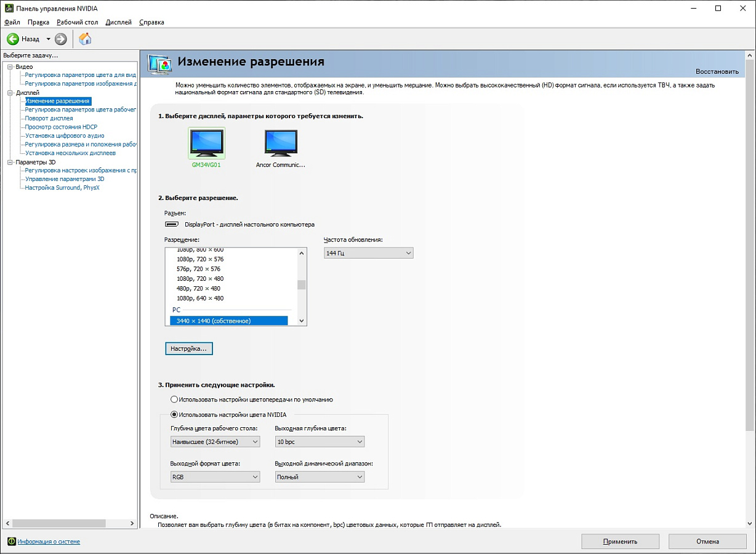
Task: Open the Файл menu
Action: pyautogui.click(x=12, y=22)
